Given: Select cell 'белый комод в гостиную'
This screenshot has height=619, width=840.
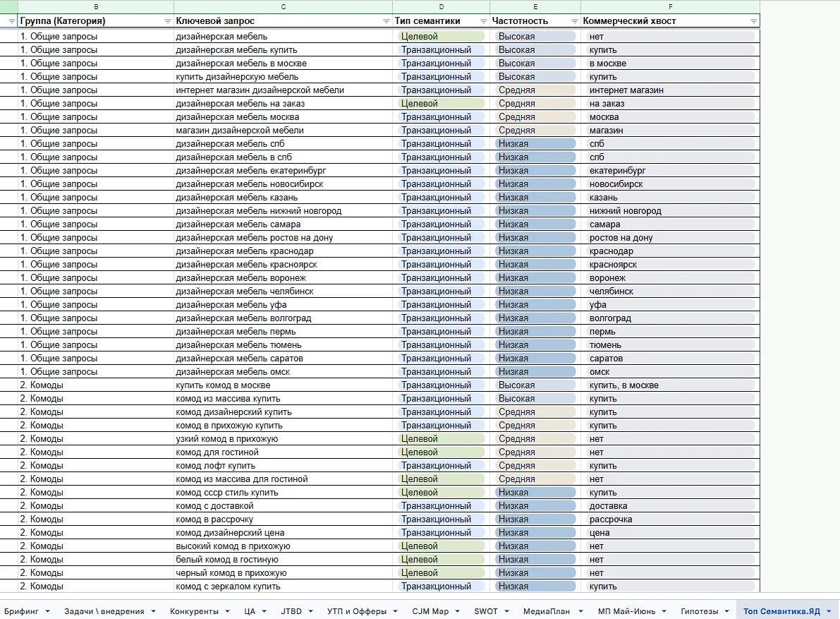Looking at the screenshot, I should (x=284, y=560).
